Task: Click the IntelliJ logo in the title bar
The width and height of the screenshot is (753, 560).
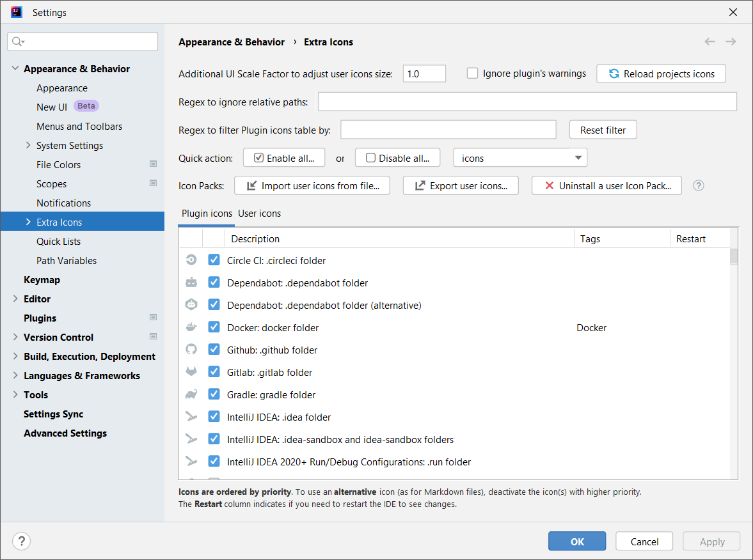Action: [x=17, y=12]
